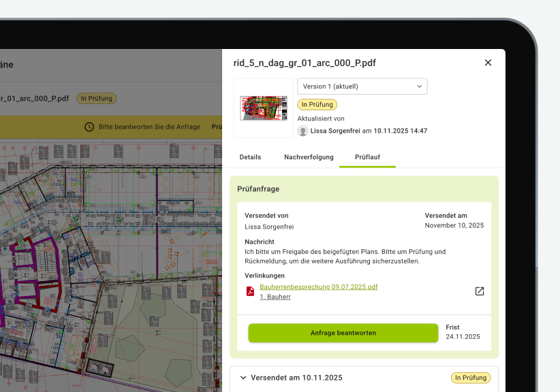Switch to the Nachverfolgung tab

(x=309, y=157)
